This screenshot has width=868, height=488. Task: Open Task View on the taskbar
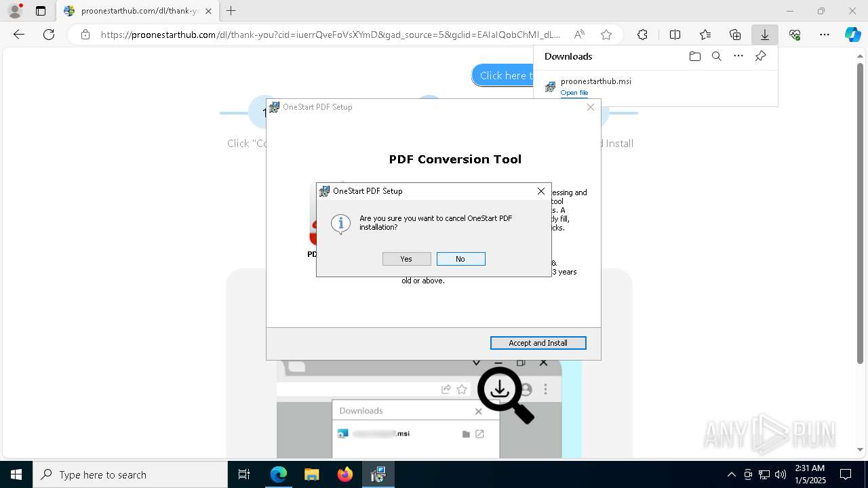tap(244, 474)
